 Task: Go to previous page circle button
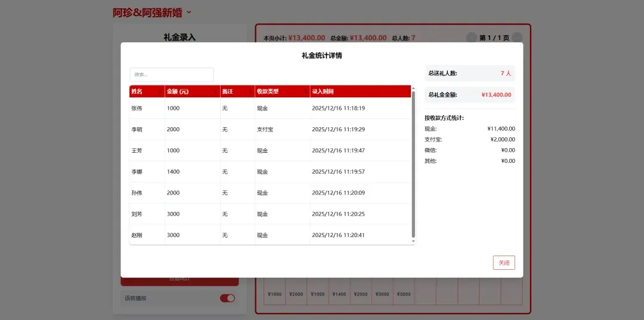pyautogui.click(x=472, y=38)
